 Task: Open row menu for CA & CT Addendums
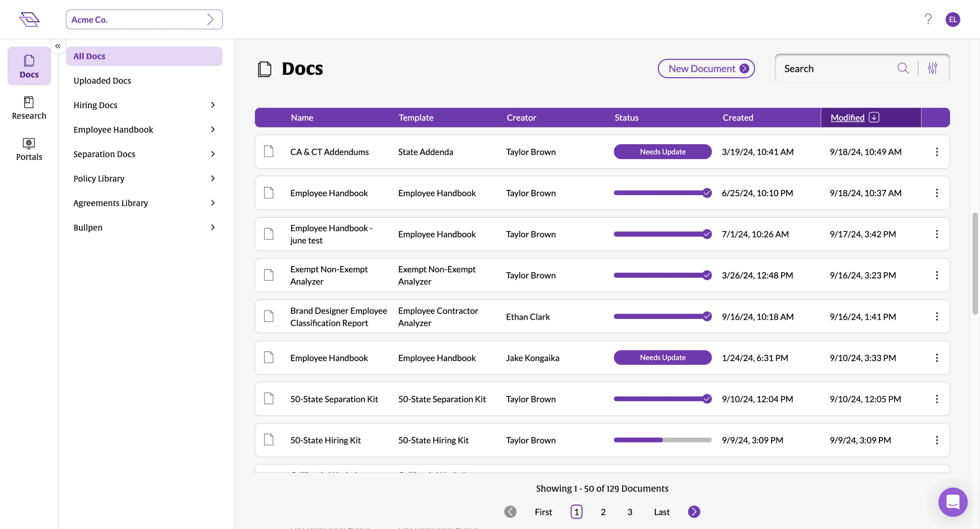click(937, 152)
